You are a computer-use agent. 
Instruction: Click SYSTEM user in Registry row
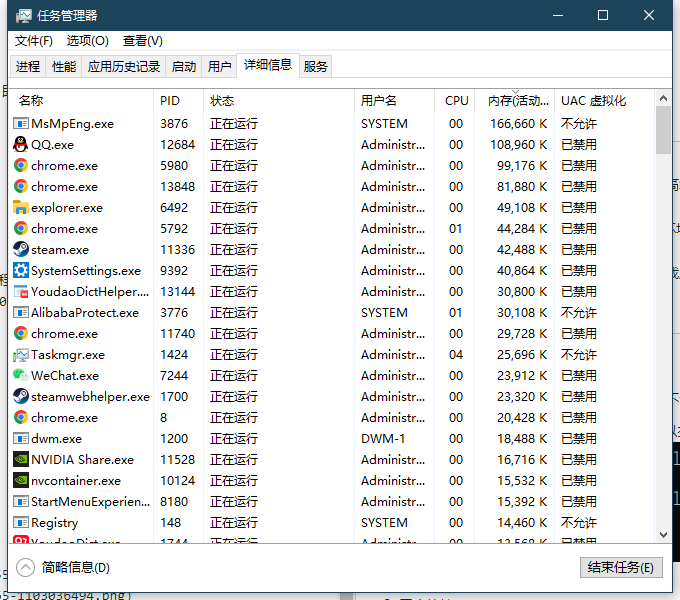384,522
